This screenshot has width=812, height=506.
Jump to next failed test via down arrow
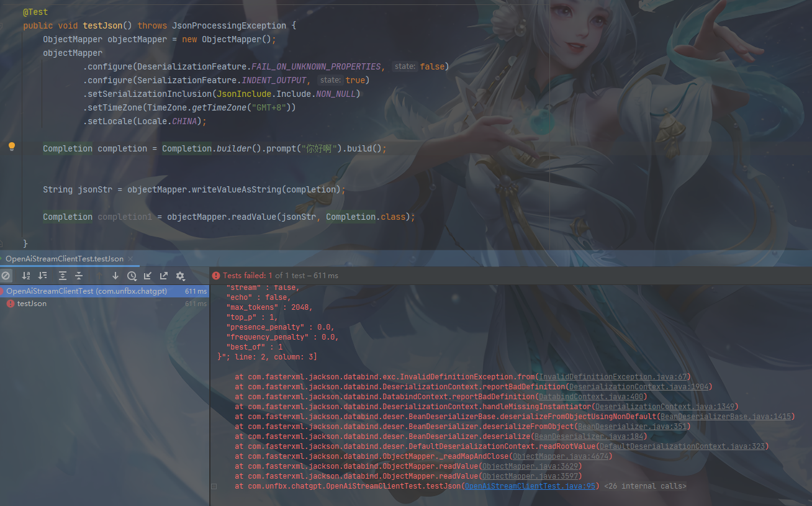click(116, 276)
